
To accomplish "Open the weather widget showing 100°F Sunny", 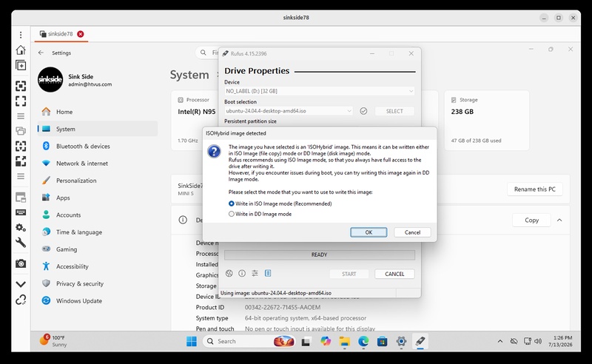I will [x=53, y=341].
